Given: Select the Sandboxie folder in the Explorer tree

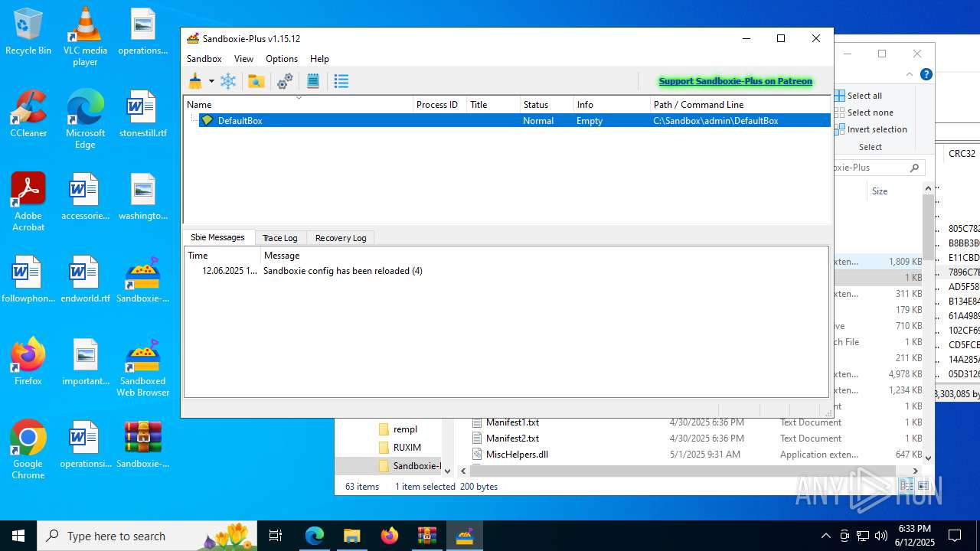Looking at the screenshot, I should (x=409, y=466).
